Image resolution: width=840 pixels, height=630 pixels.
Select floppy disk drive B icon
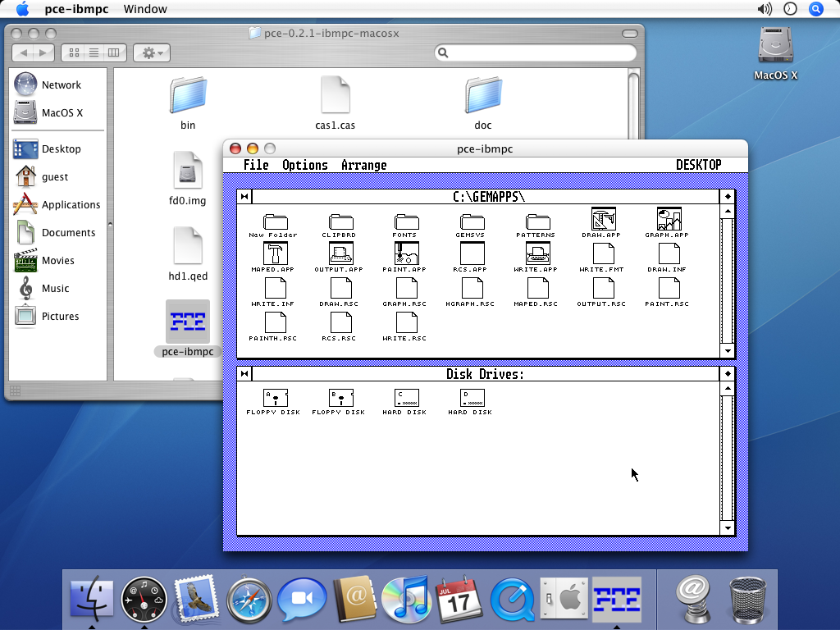340,398
